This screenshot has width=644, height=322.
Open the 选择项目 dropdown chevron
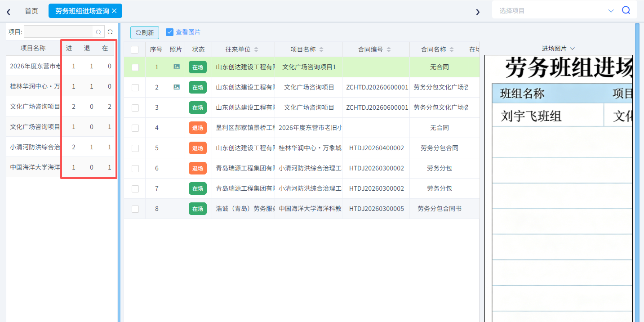pos(611,11)
